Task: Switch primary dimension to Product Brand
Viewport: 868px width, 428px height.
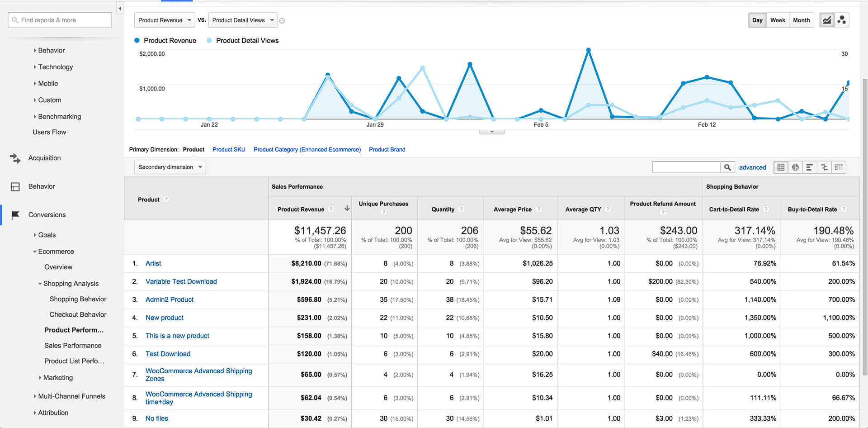Action: (387, 150)
